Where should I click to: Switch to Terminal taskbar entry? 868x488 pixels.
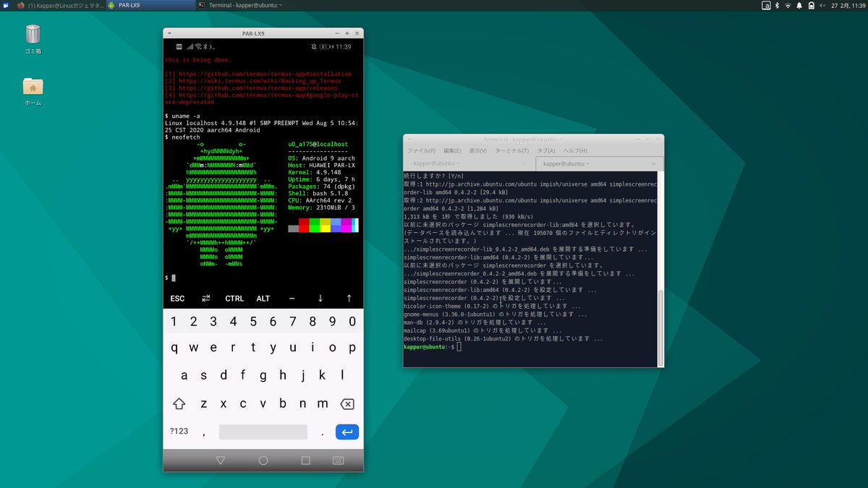240,5
